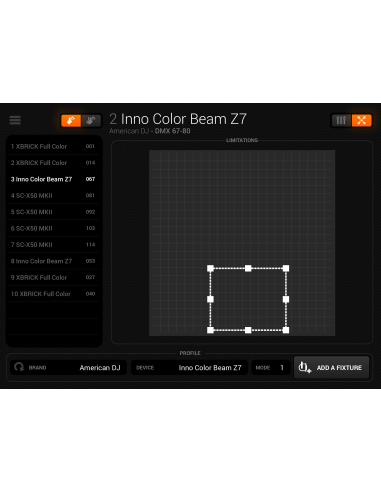Click the bottom-left limitation handle

210,330
